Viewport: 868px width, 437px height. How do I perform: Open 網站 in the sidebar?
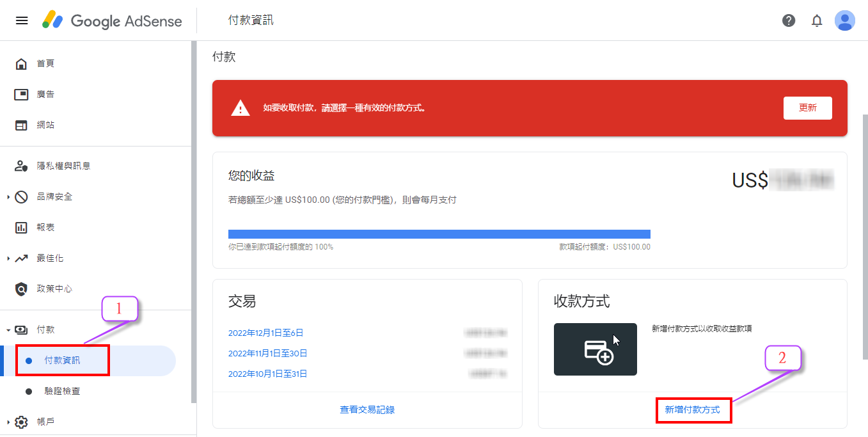45,125
